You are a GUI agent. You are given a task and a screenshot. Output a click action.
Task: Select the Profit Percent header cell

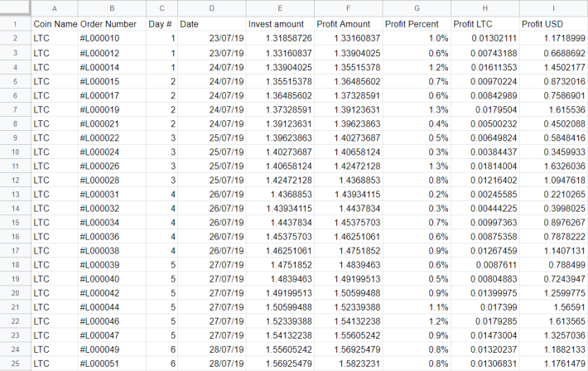pos(417,24)
